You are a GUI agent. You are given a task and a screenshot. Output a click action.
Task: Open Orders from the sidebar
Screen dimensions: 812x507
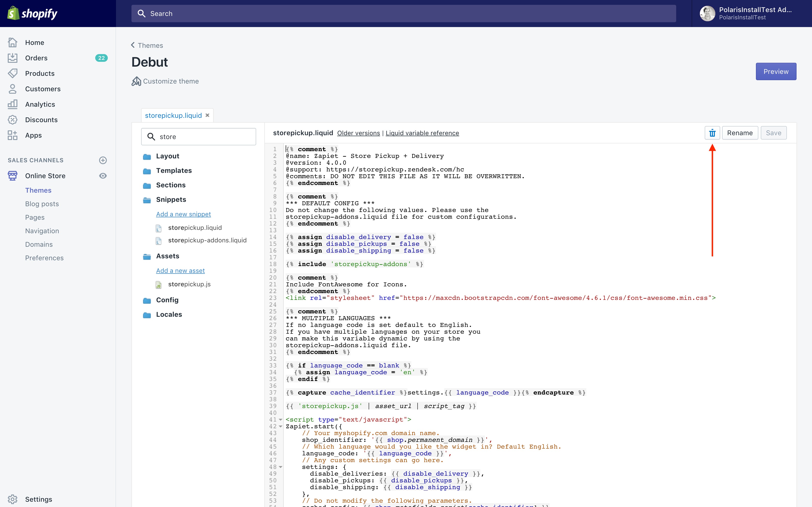[36, 58]
